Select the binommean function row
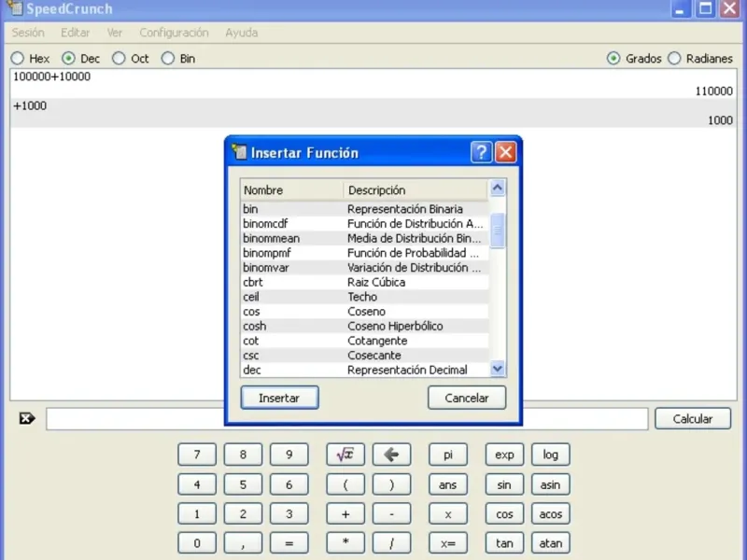The image size is (747, 560). point(364,239)
